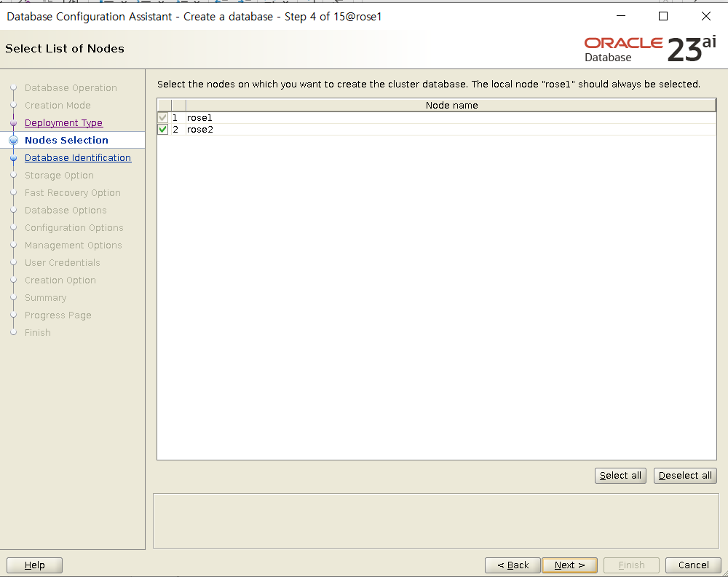Click the Deployment Type step bullet icon

13,123
